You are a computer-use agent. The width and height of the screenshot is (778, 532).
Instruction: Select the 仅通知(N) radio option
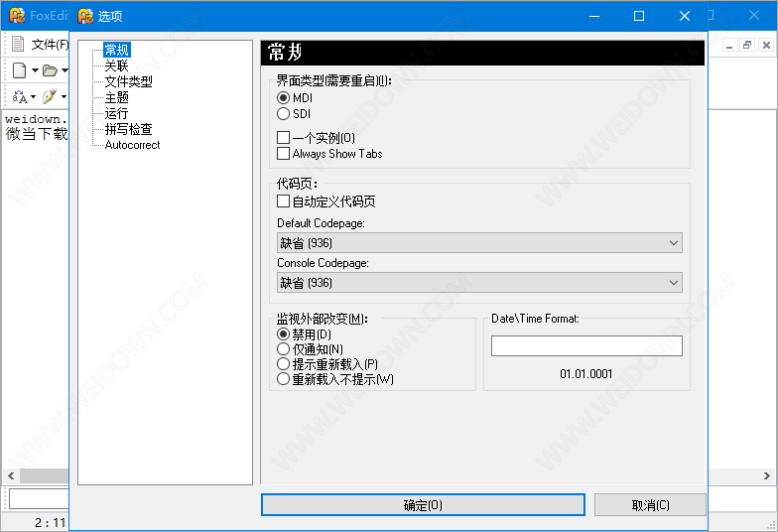(x=283, y=349)
